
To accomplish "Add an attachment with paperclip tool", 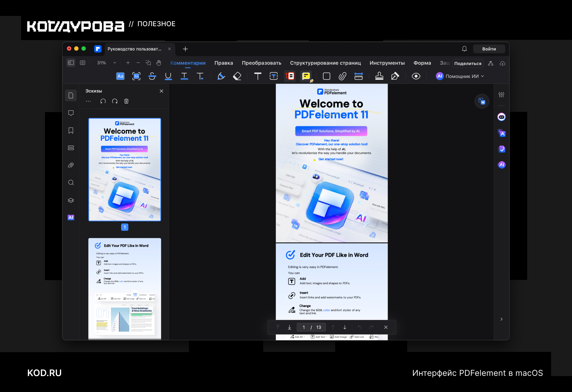I will (x=342, y=76).
